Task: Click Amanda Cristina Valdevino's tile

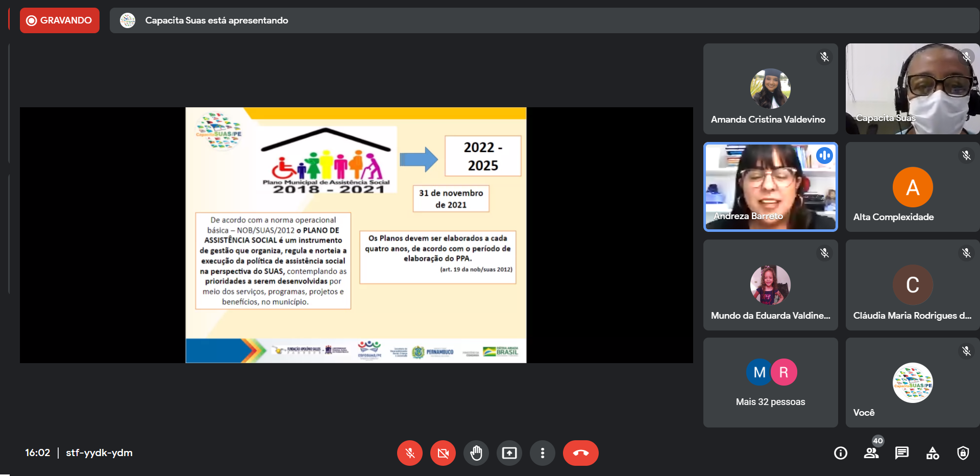Action: (770, 89)
